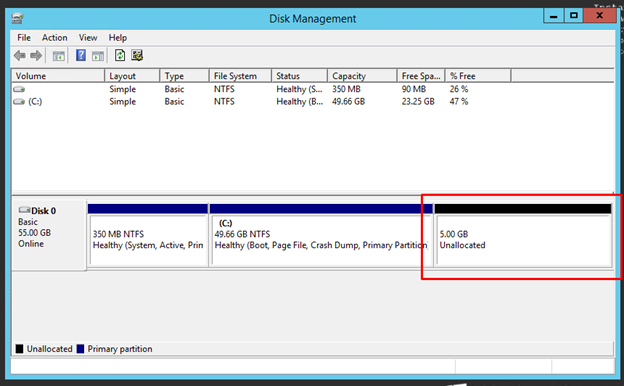Sort by Type column header
Screen dimensions: 624x386
(x=184, y=76)
